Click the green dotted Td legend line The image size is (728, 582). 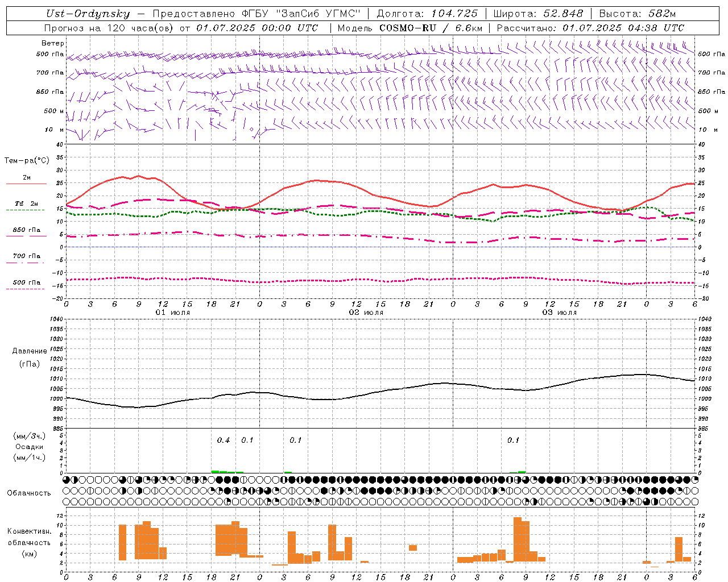coord(25,210)
